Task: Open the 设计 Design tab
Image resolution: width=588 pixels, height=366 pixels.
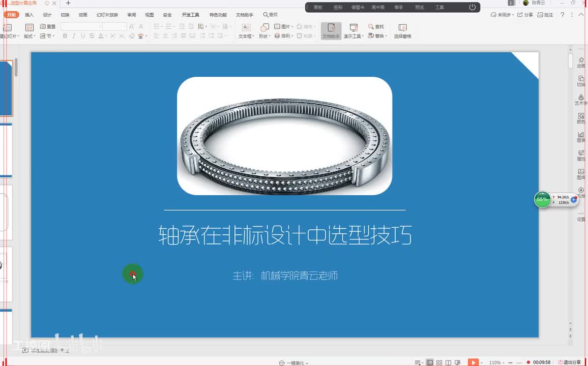Action: 47,15
